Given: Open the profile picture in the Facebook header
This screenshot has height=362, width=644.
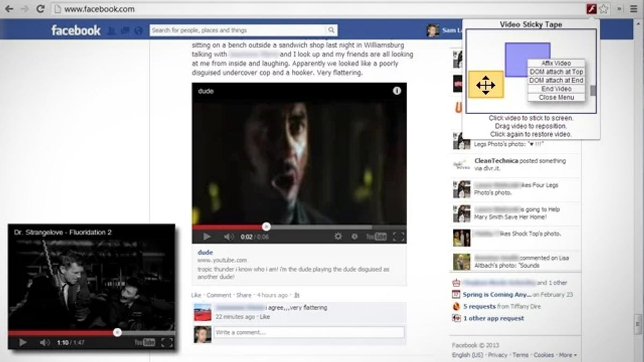Looking at the screenshot, I should pyautogui.click(x=433, y=31).
